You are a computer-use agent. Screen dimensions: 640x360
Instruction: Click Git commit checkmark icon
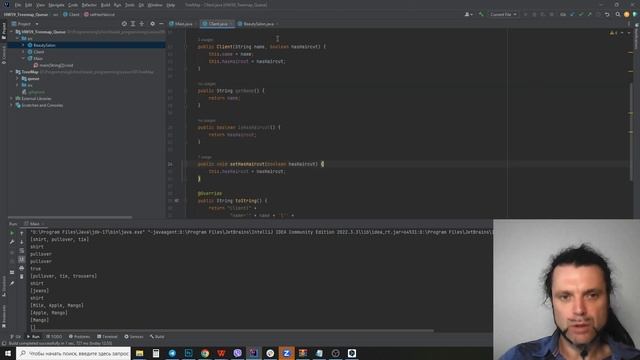pos(581,14)
